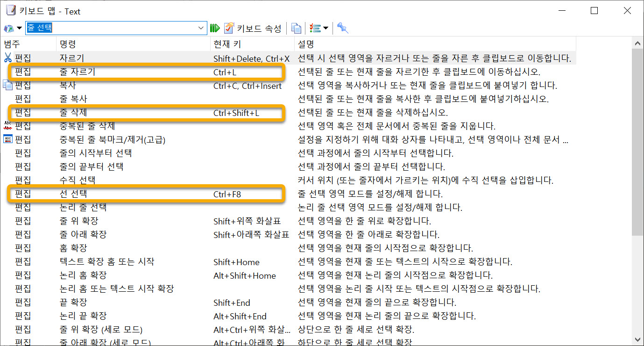Click the green double-arrow execute icon
The image size is (644, 346).
coord(214,28)
